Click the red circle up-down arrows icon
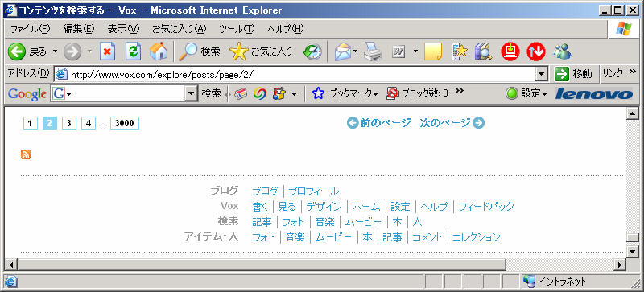The height and width of the screenshot is (292, 644). click(536, 51)
